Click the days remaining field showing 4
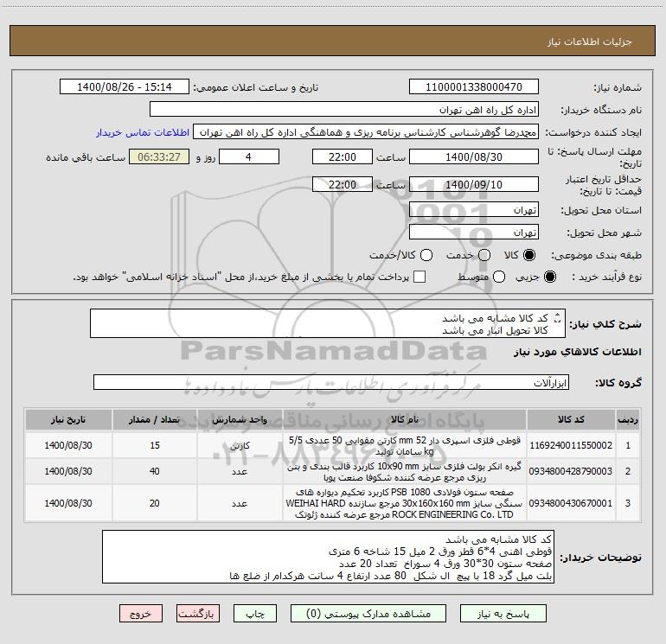 click(x=249, y=156)
